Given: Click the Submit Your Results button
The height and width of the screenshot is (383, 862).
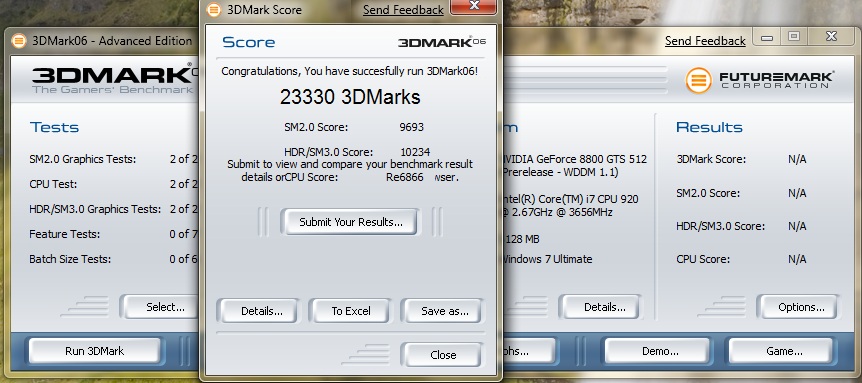Looking at the screenshot, I should click(x=351, y=222).
